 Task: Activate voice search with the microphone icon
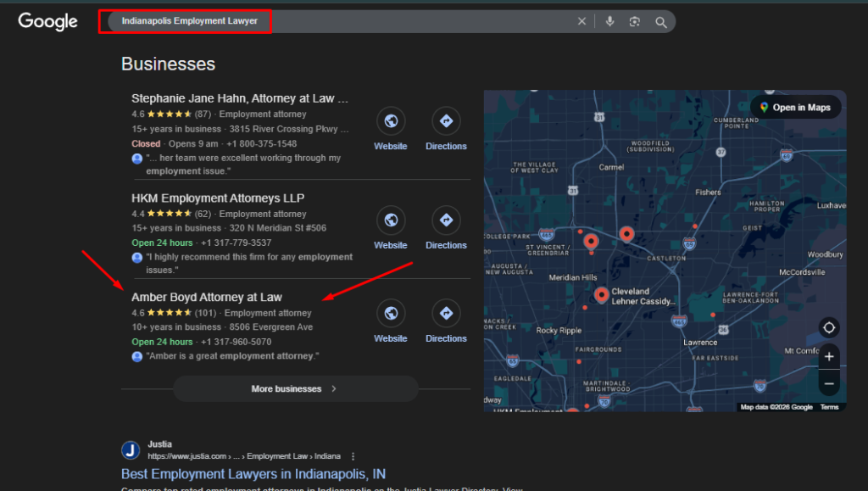pyautogui.click(x=610, y=21)
